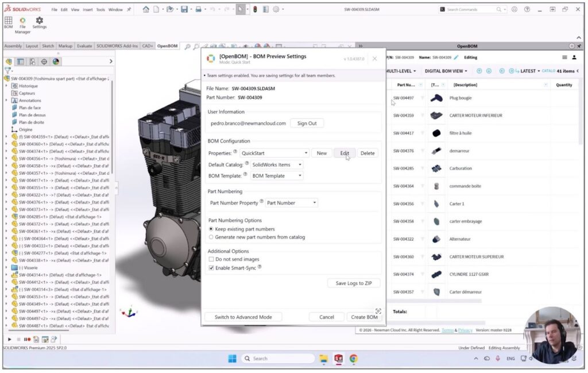Open the DisplayManager tab icon
The width and height of the screenshot is (588, 373).
tap(56, 61)
